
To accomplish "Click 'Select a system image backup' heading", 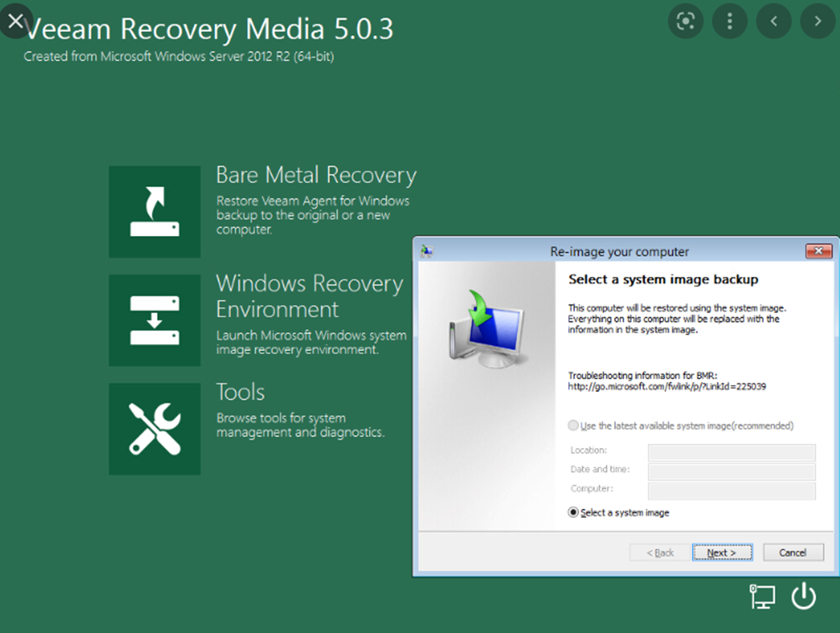I will 663,280.
